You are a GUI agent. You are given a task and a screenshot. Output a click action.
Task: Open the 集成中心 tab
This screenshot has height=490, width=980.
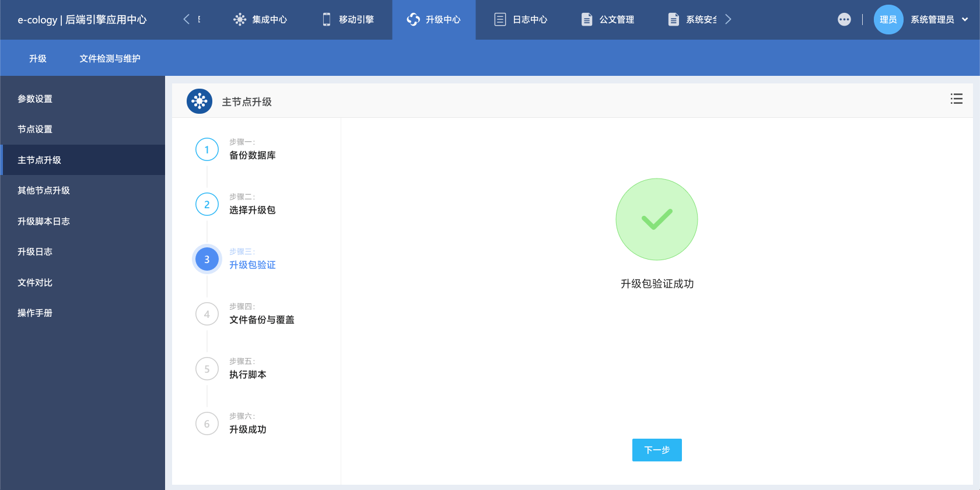pyautogui.click(x=261, y=19)
